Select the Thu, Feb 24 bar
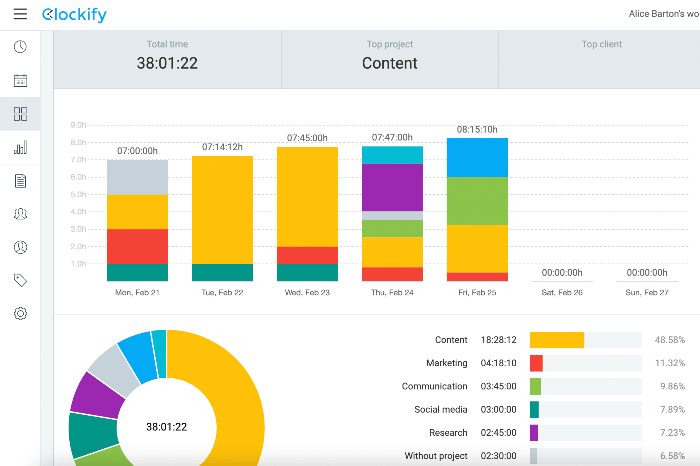700x466 pixels. (x=392, y=214)
